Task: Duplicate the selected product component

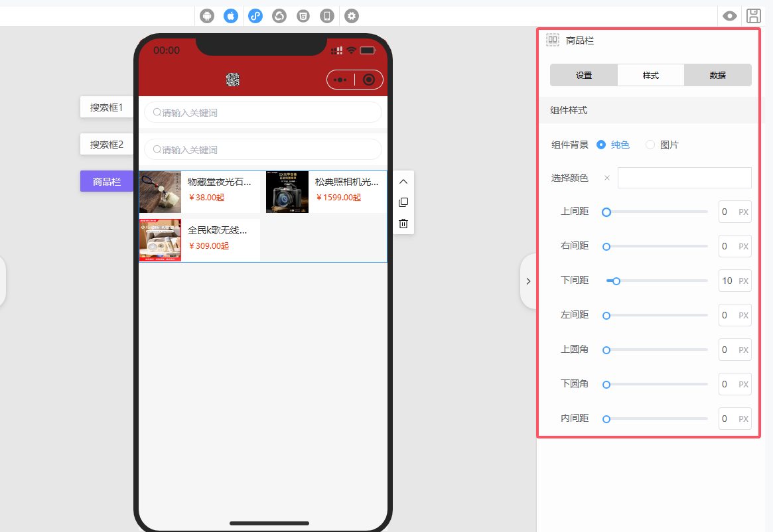Action: pos(403,202)
